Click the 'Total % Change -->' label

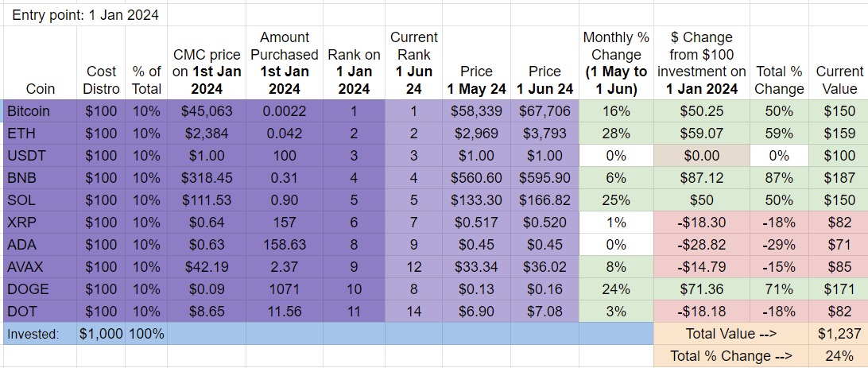730,356
